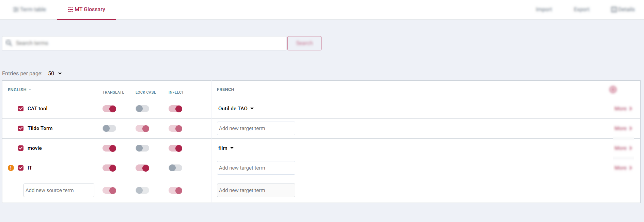Click the glossary icon beside MT Glossary

(70, 9)
